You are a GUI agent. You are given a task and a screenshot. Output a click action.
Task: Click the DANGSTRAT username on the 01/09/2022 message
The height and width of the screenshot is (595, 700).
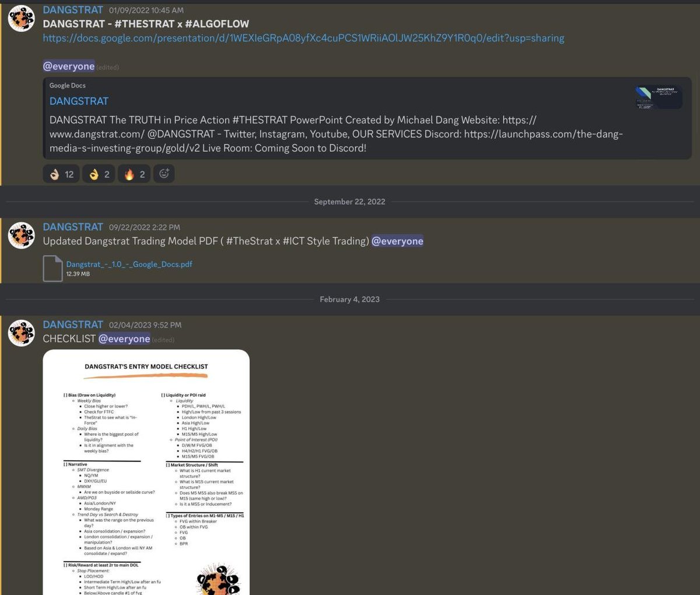tap(73, 10)
